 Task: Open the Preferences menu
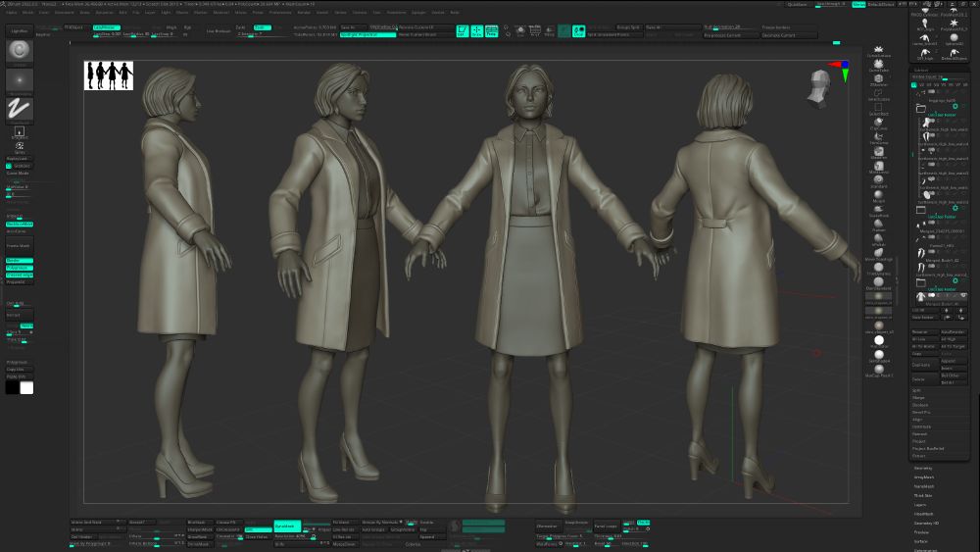point(280,12)
